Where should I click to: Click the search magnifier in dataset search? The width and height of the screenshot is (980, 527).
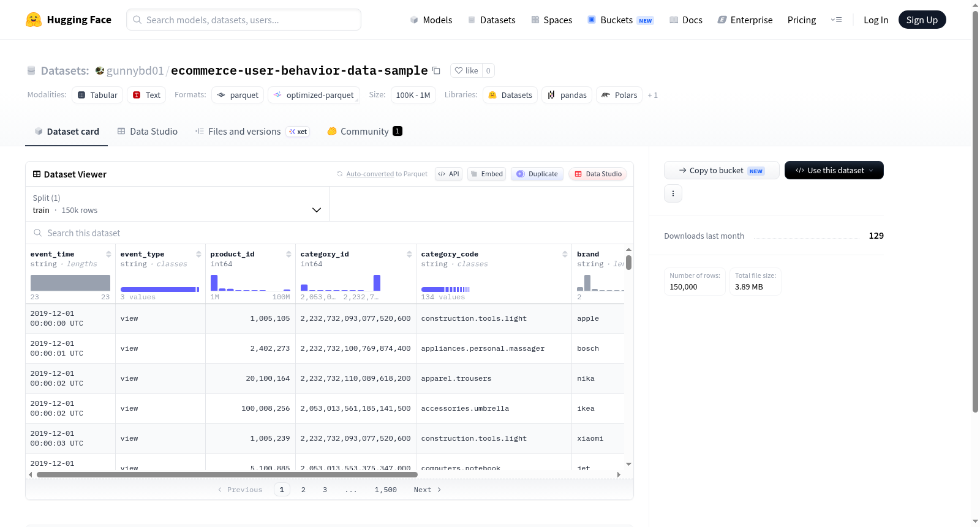(38, 233)
